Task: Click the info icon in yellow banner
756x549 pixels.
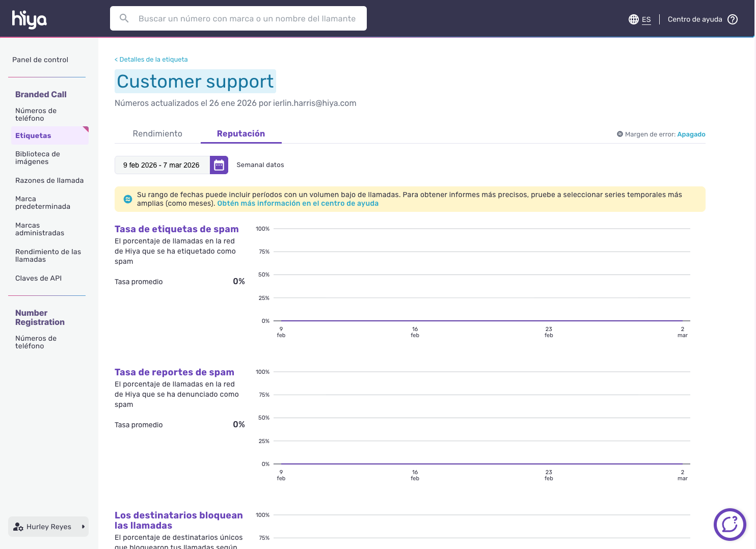Action: [128, 199]
